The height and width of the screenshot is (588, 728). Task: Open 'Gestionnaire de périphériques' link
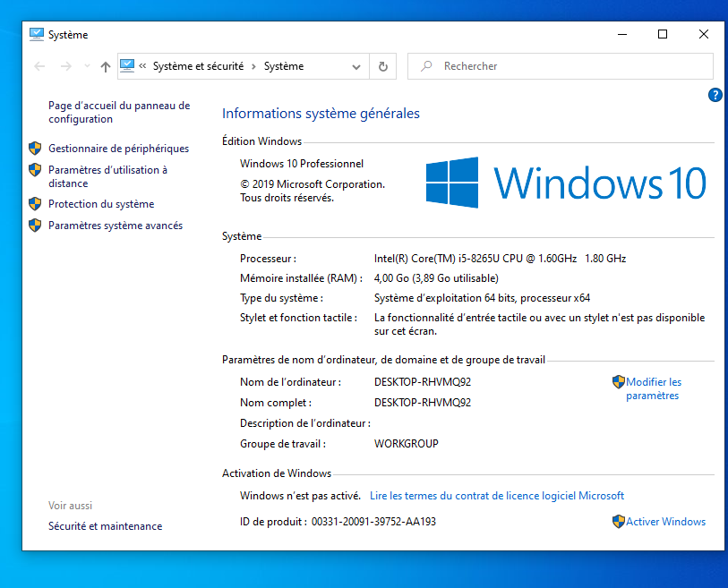(x=118, y=149)
